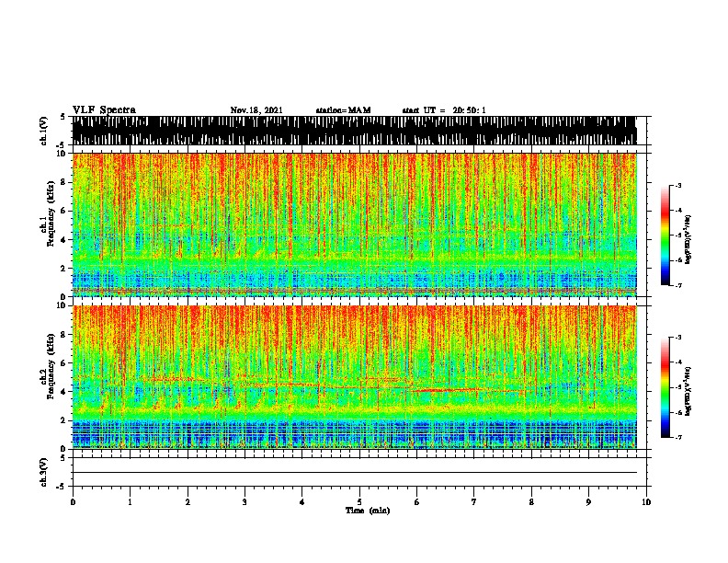Click time axis tick label "3"

tap(245, 502)
